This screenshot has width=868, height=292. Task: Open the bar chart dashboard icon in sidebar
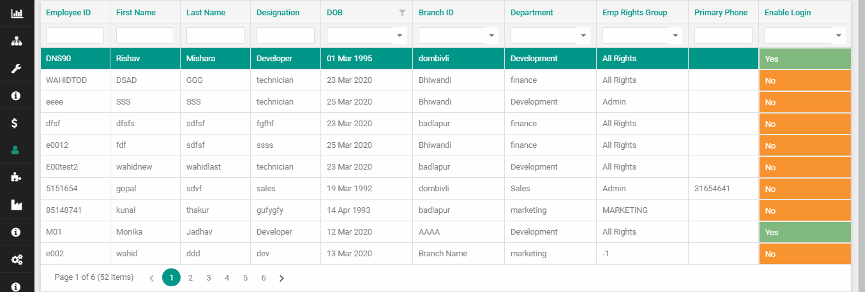pyautogui.click(x=17, y=13)
